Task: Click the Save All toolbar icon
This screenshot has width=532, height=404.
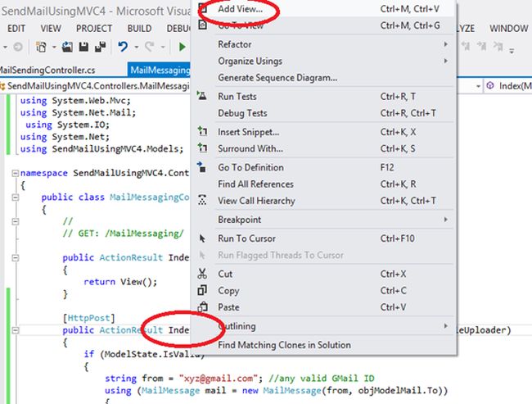Action: (x=101, y=47)
